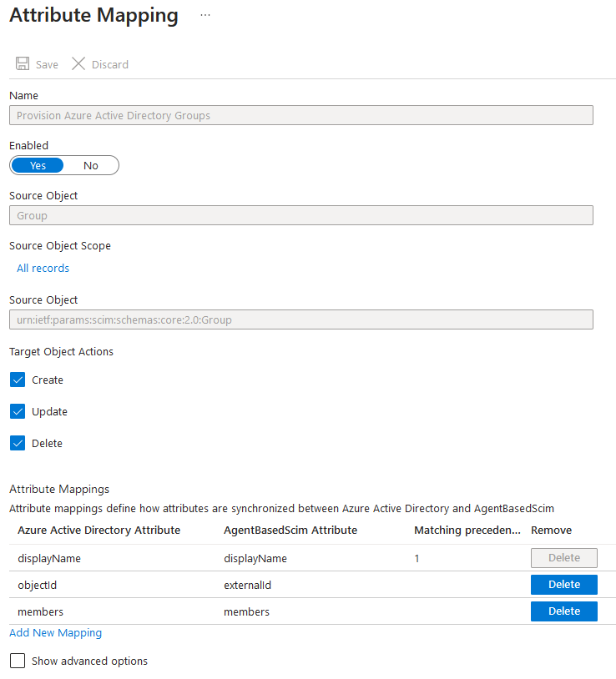The image size is (616, 679).
Task: Click the Source Object field showing Group
Action: 301,215
